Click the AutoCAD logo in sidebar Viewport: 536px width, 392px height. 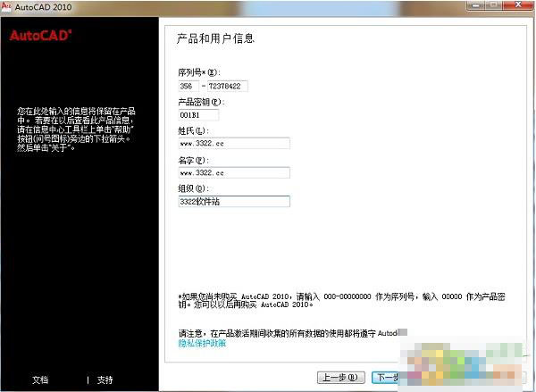pyautogui.click(x=41, y=36)
